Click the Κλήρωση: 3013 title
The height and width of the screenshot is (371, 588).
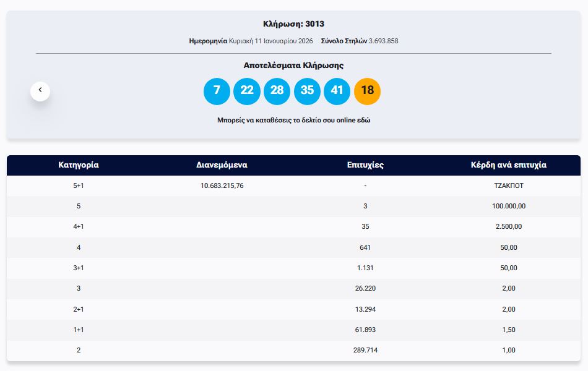click(293, 24)
